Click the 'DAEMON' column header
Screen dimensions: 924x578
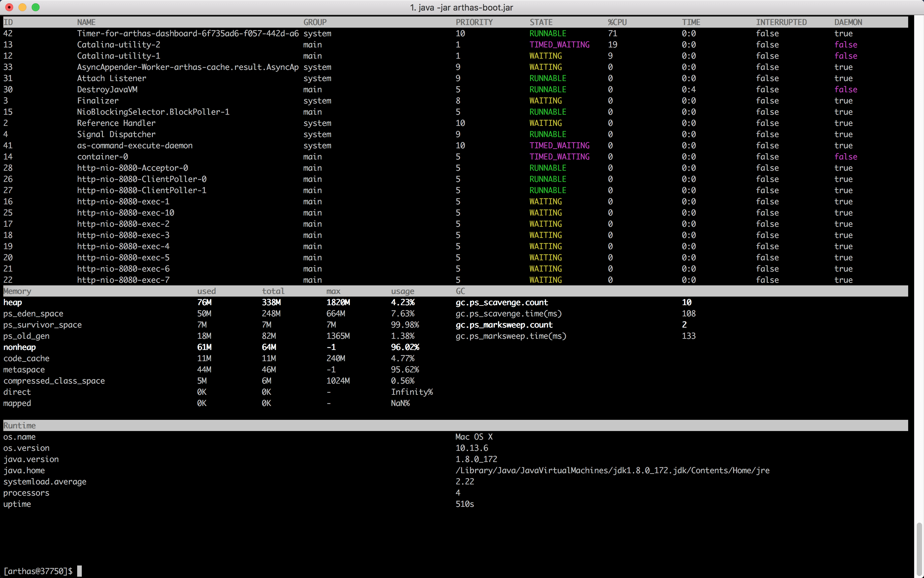848,22
